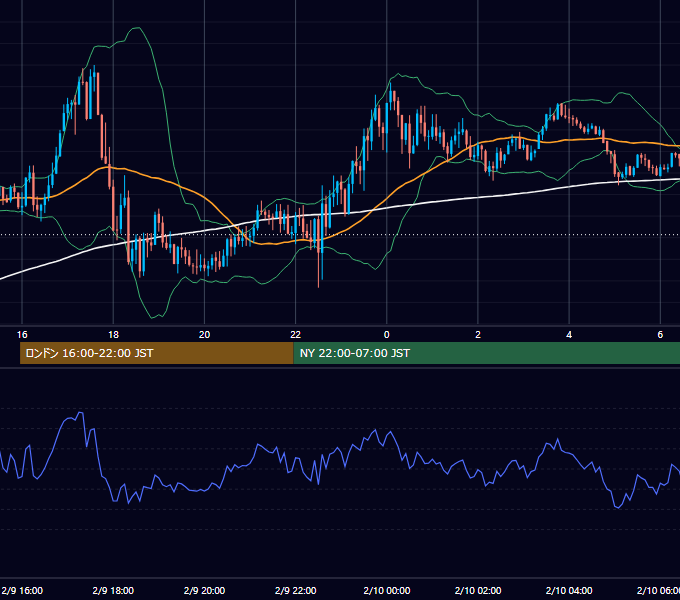Click the 2/9 16:00 time label
The image size is (680, 600).
(x=22, y=590)
